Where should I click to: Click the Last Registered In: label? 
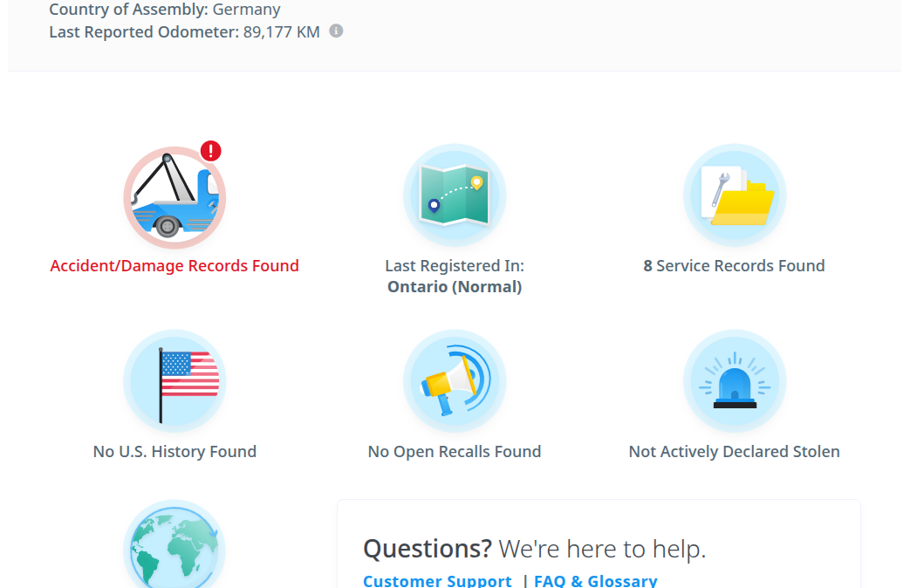(x=455, y=266)
